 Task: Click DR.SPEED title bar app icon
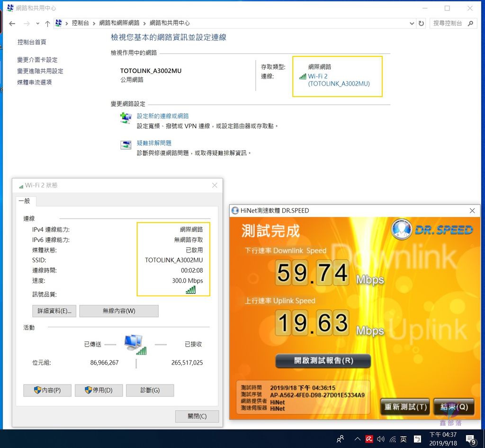[235, 211]
